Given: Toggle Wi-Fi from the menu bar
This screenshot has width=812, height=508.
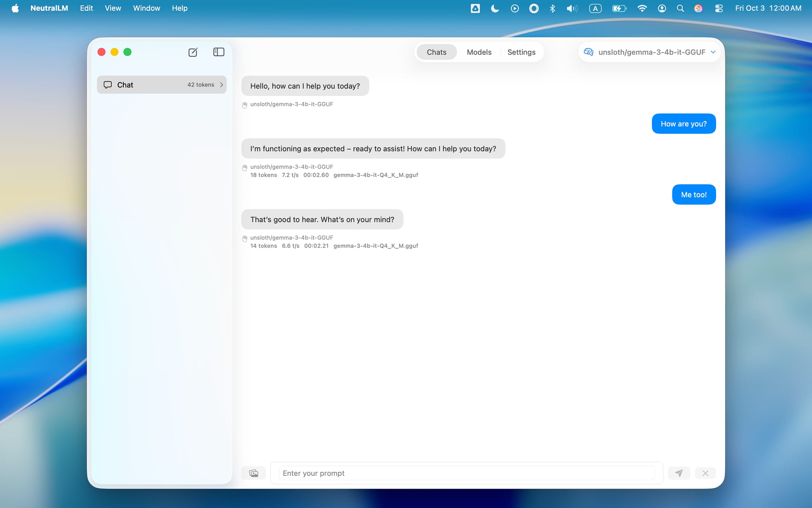Looking at the screenshot, I should tap(642, 8).
